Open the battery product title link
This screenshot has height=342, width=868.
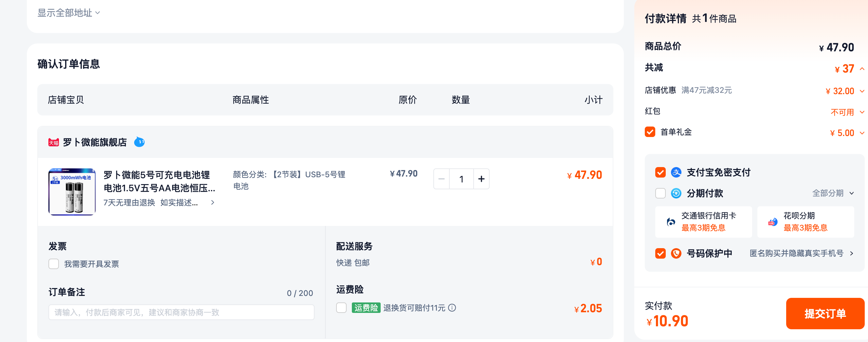click(x=159, y=181)
